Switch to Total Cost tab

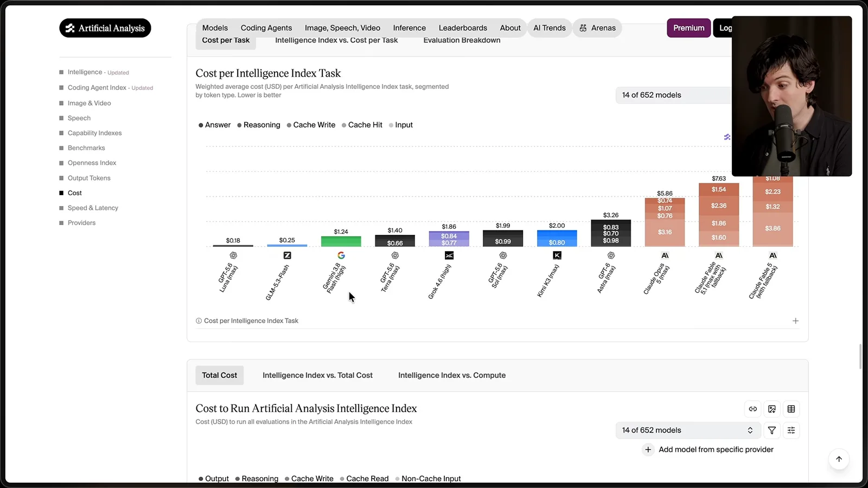coord(220,375)
